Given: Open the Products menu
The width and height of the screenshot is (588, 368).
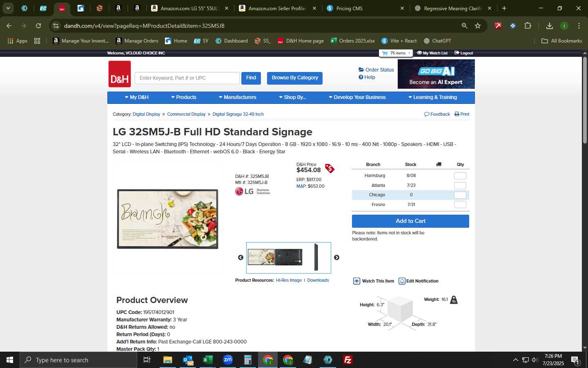Looking at the screenshot, I should click(x=184, y=97).
